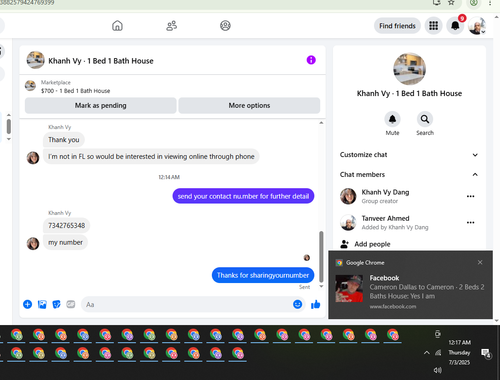Click the More options button
This screenshot has height=380, width=500.
[249, 106]
